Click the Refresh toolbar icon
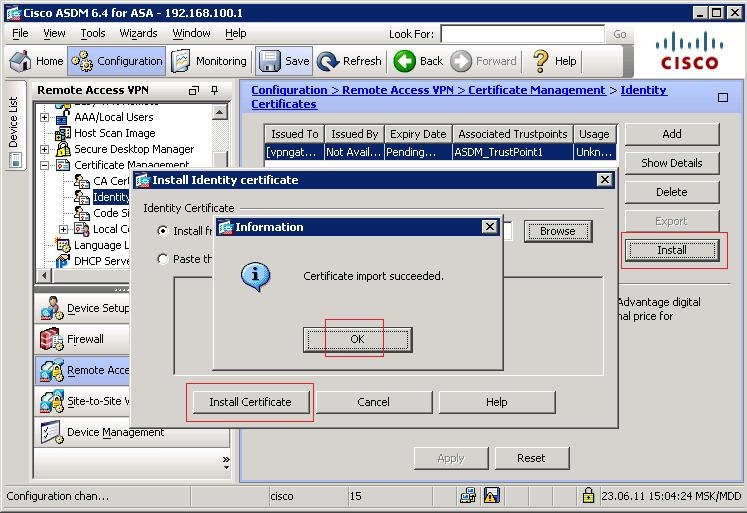This screenshot has height=513, width=747. [x=328, y=61]
